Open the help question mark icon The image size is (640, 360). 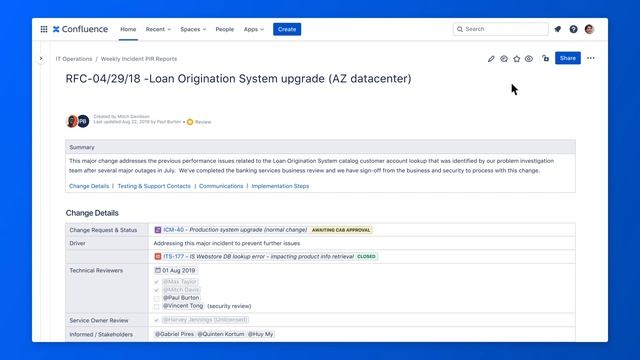point(573,29)
